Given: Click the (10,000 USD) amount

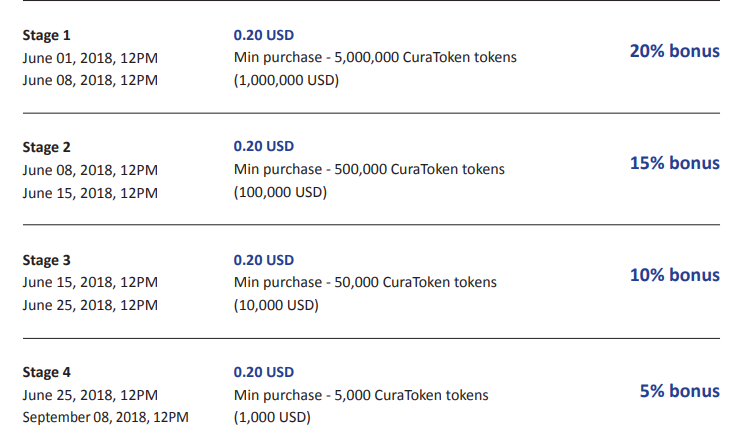Looking at the screenshot, I should 276,305.
